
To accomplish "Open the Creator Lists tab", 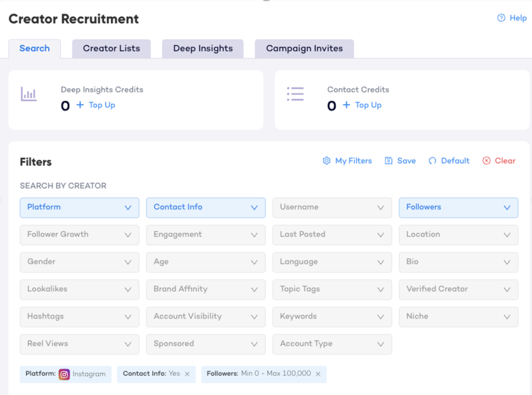I will pos(111,49).
